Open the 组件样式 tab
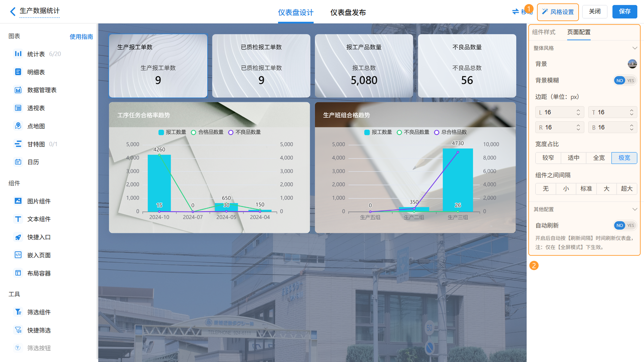Screen dimensions: 644x362 [x=544, y=32]
